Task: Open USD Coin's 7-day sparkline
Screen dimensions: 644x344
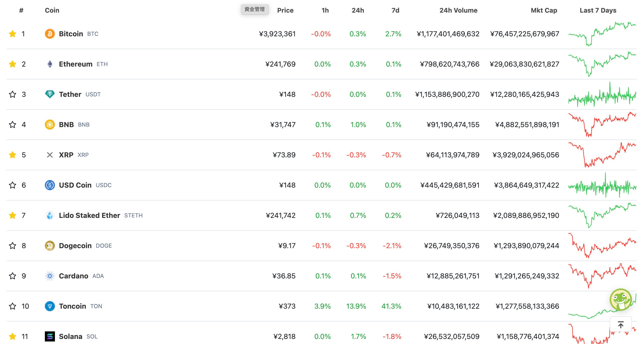Action: click(602, 185)
